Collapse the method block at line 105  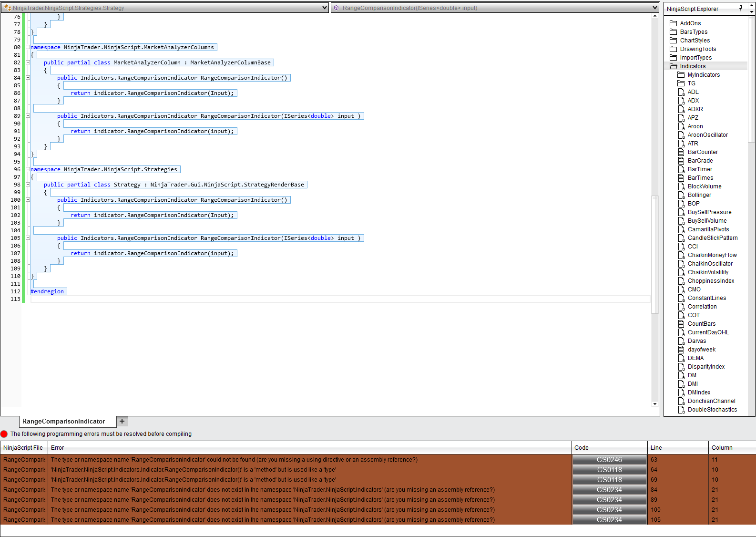(28, 238)
